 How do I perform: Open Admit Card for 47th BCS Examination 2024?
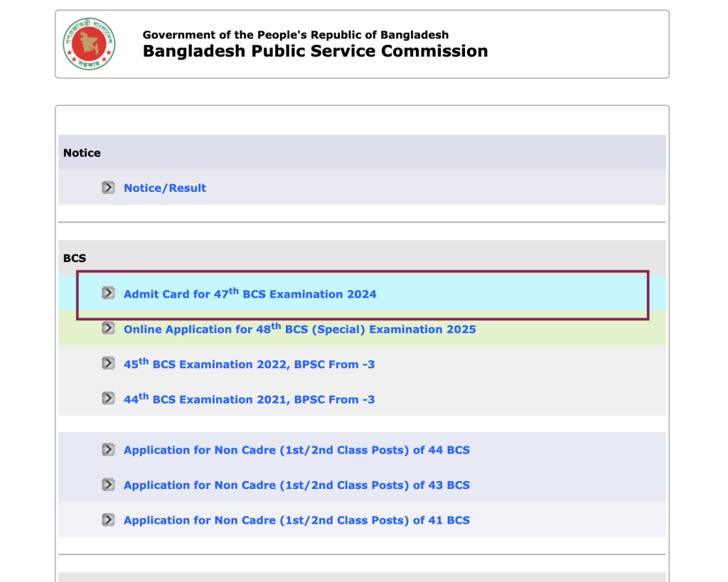coord(250,293)
